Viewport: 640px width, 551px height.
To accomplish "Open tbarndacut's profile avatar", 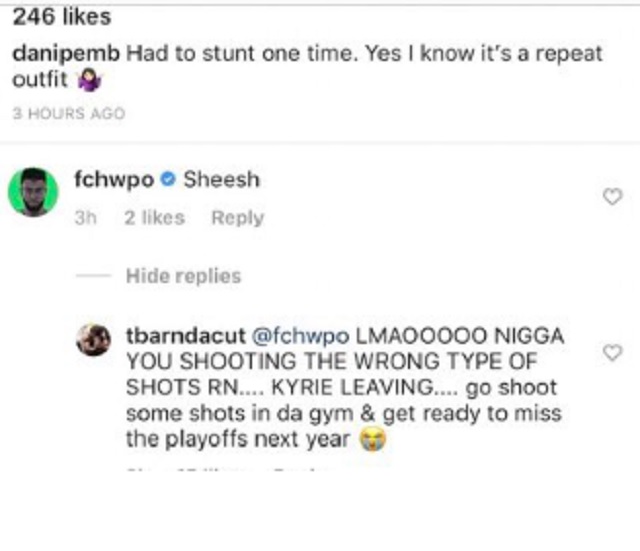I will pyautogui.click(x=93, y=340).
